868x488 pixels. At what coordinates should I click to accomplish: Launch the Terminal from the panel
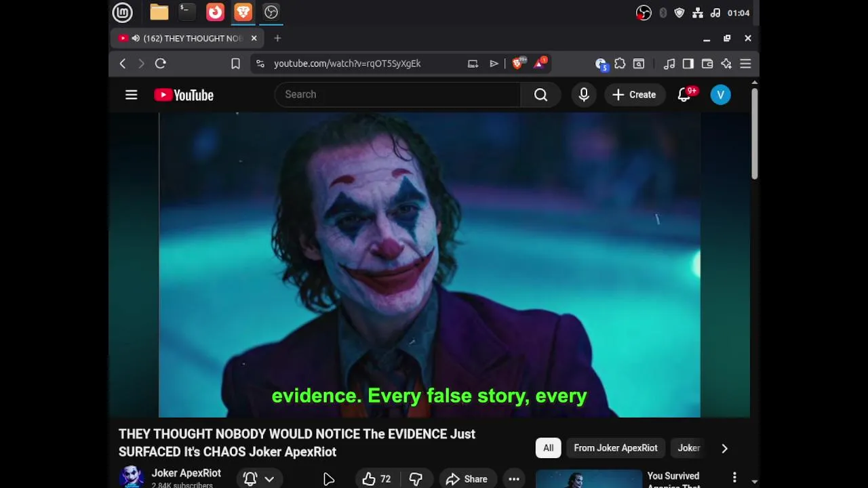(186, 12)
